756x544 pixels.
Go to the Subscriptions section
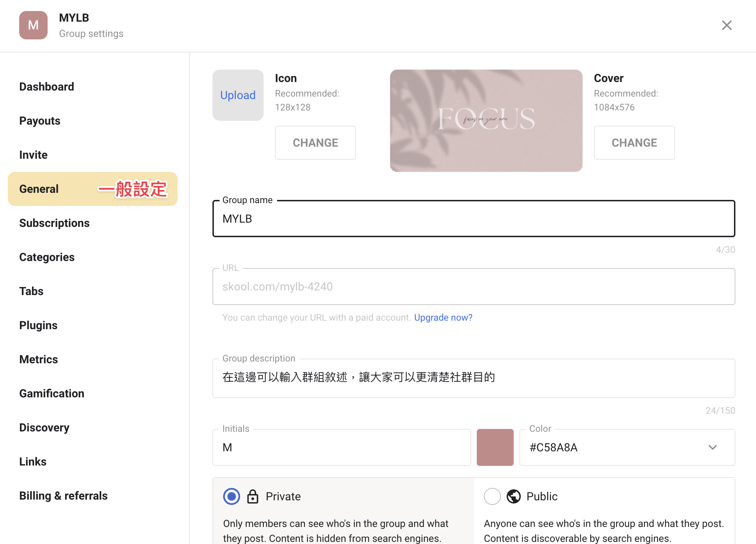pos(54,223)
